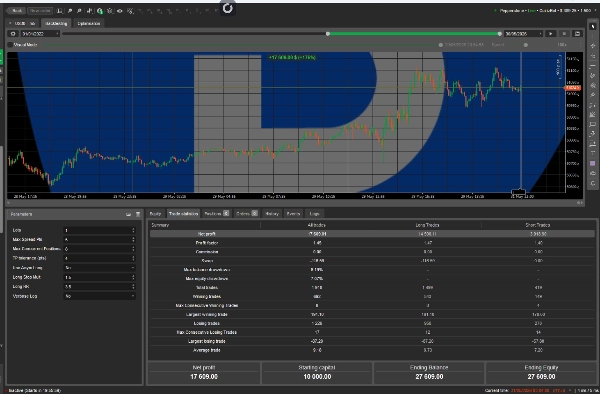The image size is (600, 394).
Task: Click the save report icon beside Stop
Action: coord(577,34)
